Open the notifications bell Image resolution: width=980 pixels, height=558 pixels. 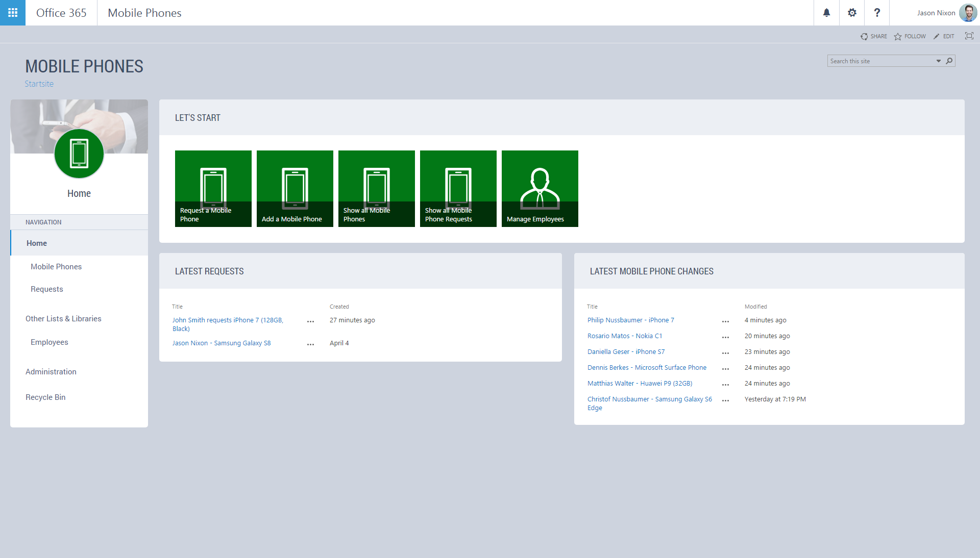click(x=826, y=13)
